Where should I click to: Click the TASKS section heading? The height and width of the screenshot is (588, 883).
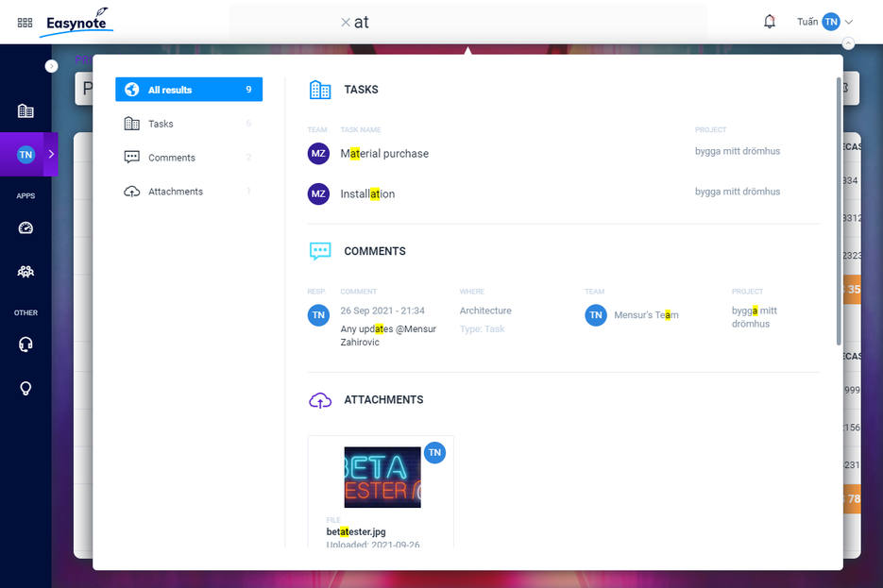(x=361, y=90)
